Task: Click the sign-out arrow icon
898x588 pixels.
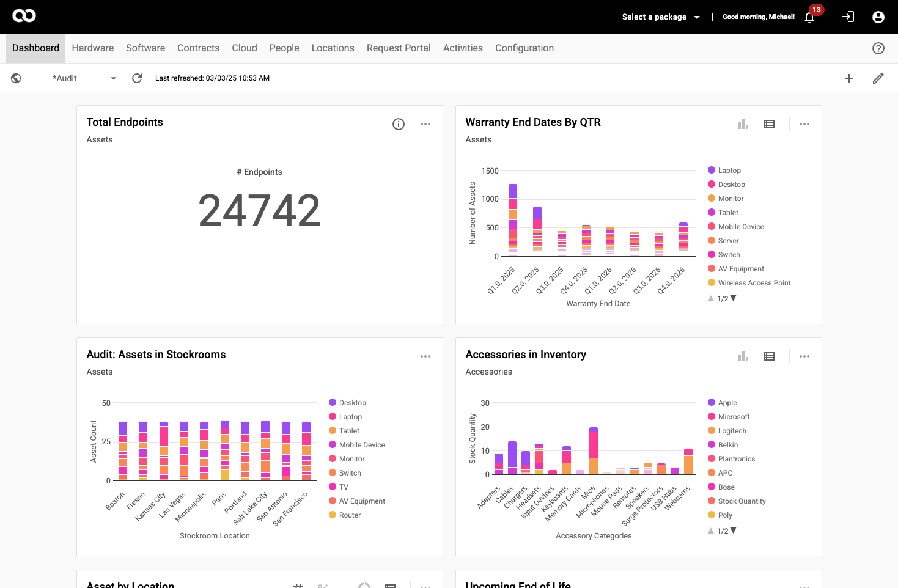Action: [848, 17]
